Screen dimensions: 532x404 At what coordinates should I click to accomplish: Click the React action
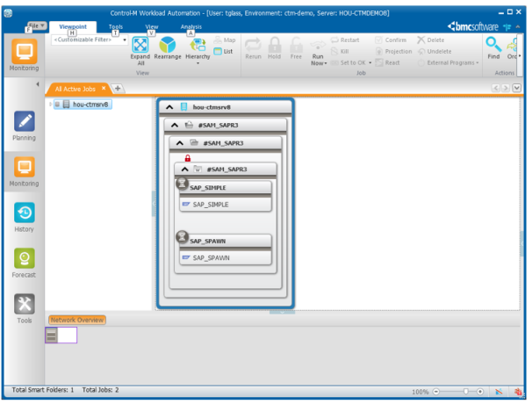(x=387, y=63)
